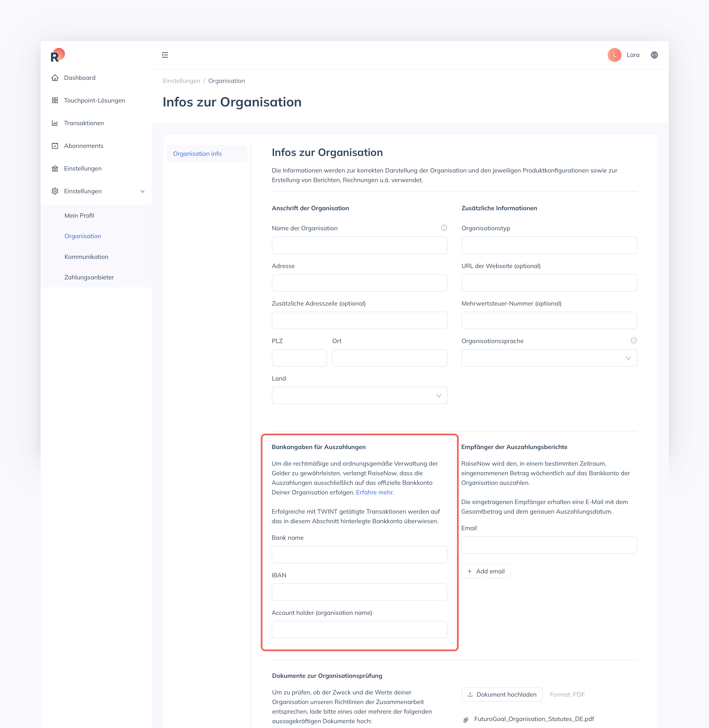Switch to Organisation info tab
This screenshot has height=728, width=709.
pos(207,154)
